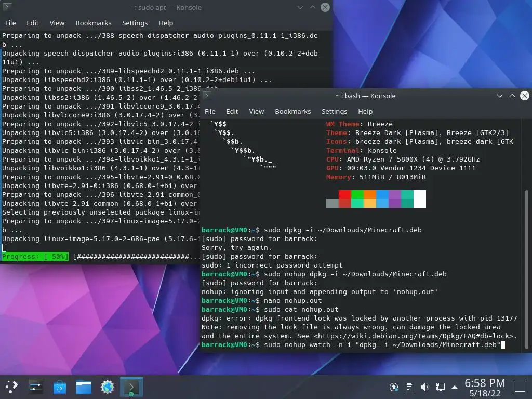Open Dolphin file manager from taskbar
The image size is (532, 399).
tap(84, 387)
